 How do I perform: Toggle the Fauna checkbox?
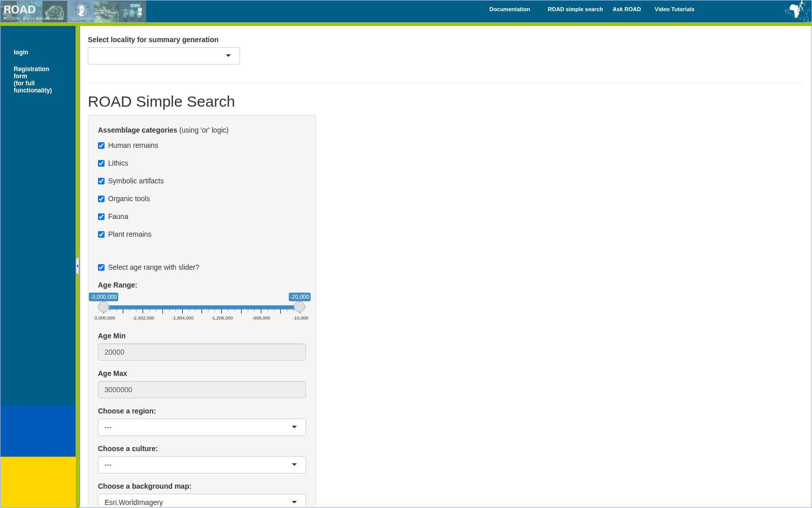pyautogui.click(x=101, y=216)
